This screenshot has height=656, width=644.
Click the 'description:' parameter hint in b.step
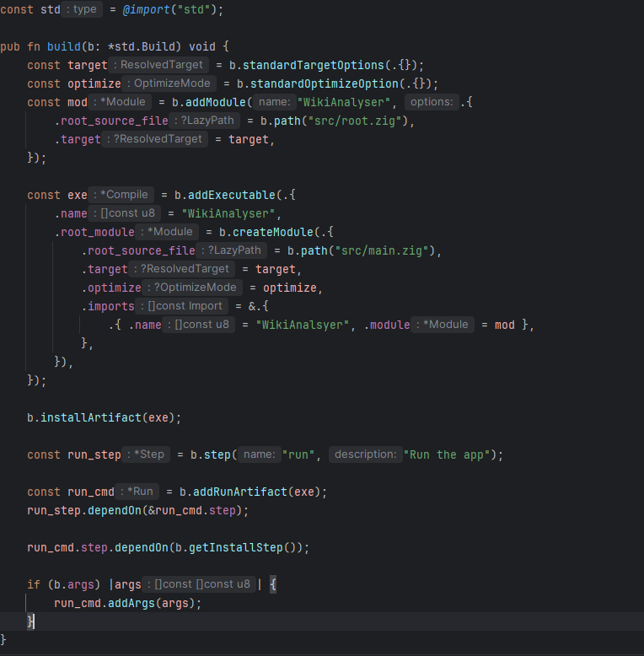365,454
